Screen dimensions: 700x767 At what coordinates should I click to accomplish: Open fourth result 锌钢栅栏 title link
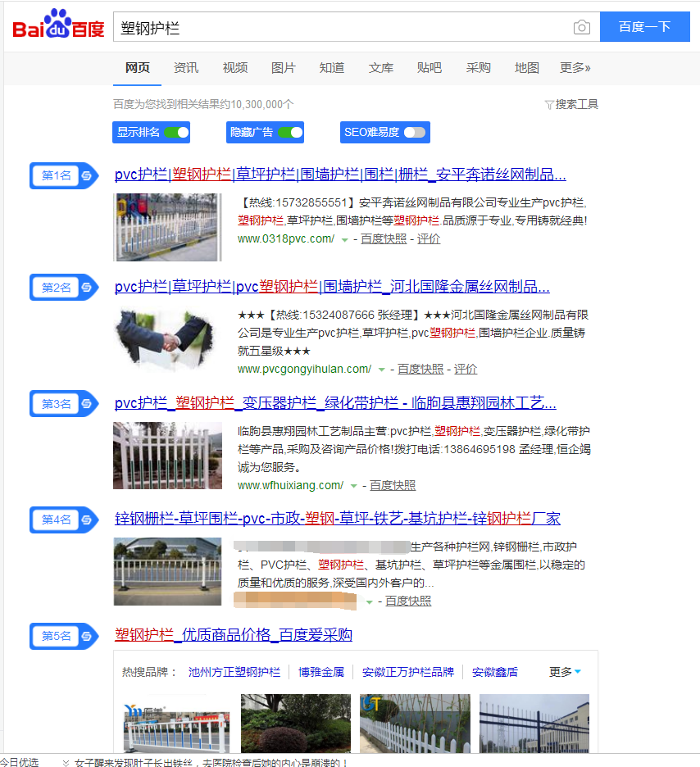[x=338, y=518]
